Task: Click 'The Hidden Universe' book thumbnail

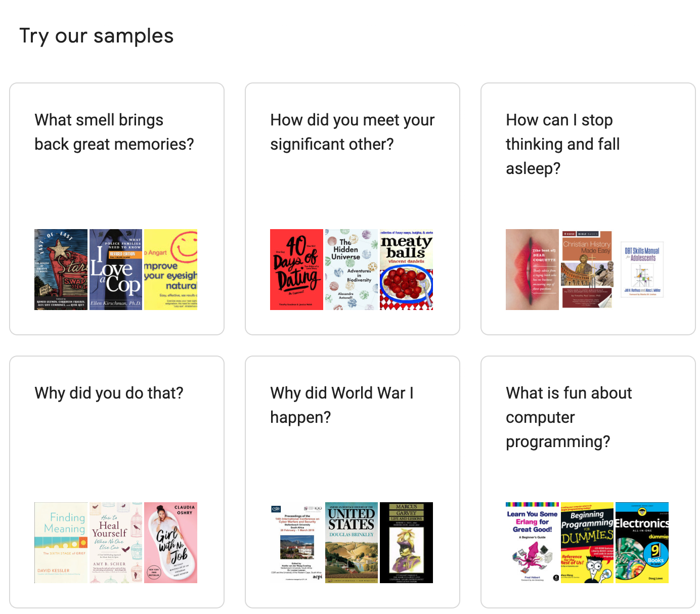Action: click(x=352, y=270)
